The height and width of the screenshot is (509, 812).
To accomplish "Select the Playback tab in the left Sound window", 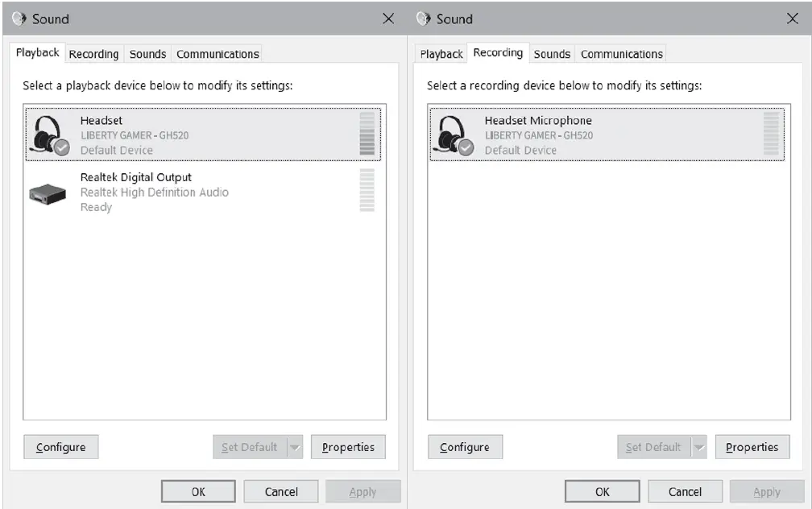I will click(x=37, y=52).
